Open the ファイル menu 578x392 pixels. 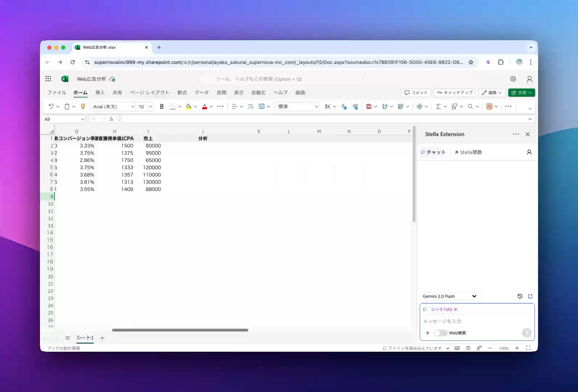coord(57,93)
